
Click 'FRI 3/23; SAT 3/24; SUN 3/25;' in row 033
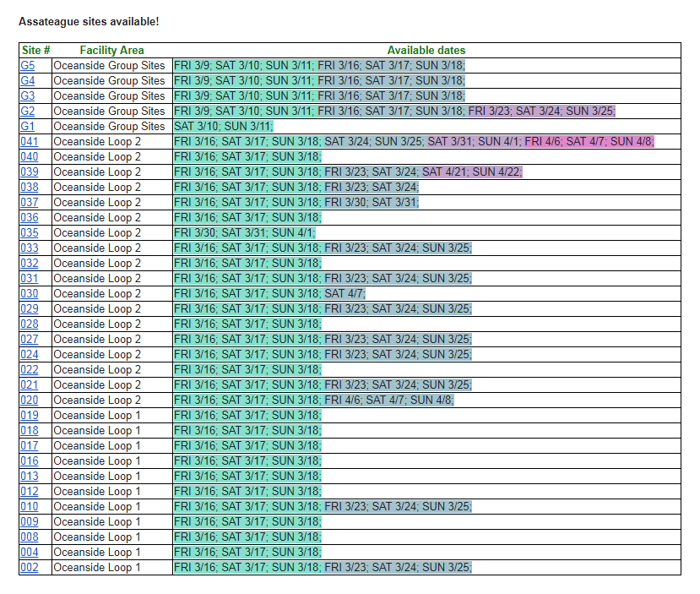pos(398,248)
